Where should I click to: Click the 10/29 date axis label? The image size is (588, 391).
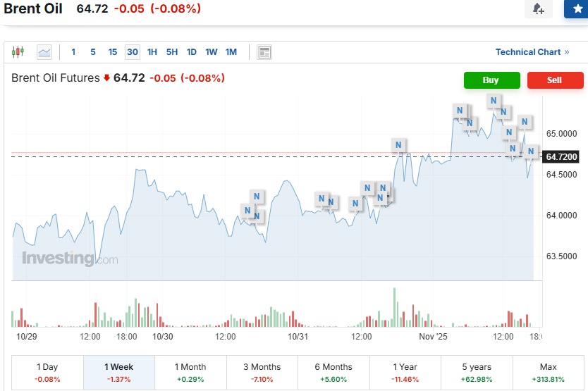(x=27, y=337)
